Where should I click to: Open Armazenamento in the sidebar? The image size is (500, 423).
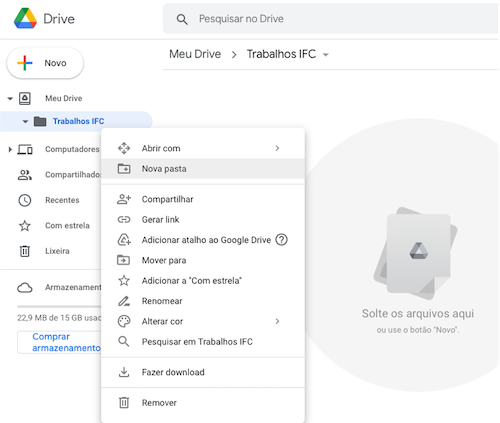point(73,287)
